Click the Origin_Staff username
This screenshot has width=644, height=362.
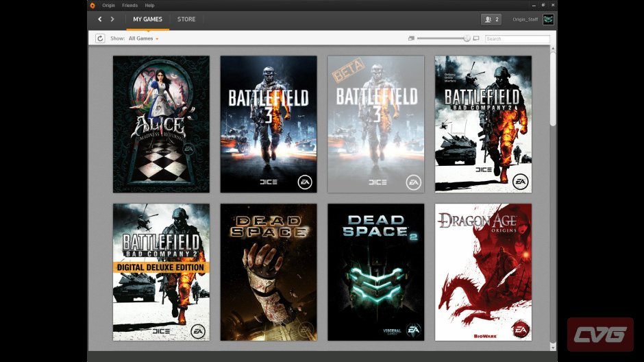click(x=525, y=19)
